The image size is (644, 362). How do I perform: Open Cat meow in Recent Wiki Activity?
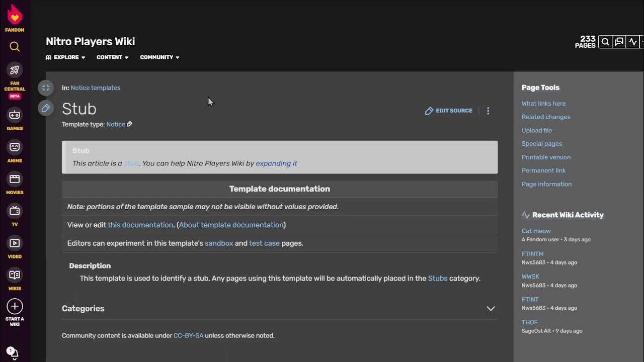[536, 231]
